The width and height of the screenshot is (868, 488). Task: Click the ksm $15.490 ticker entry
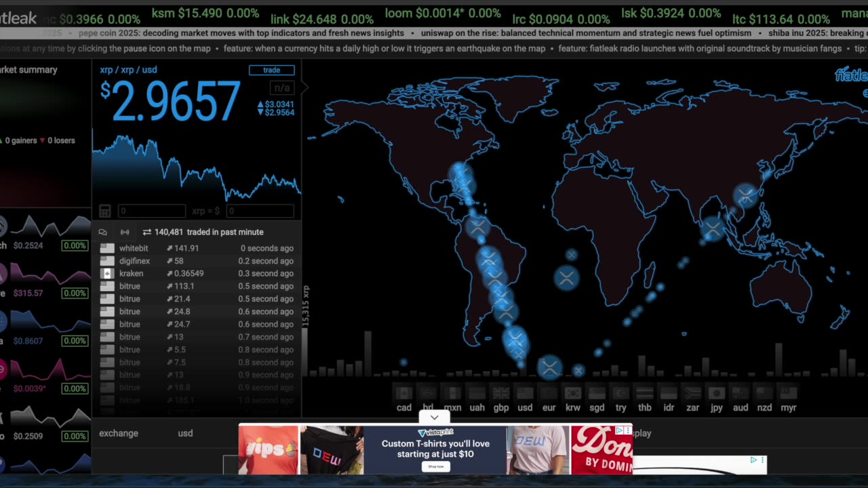pos(205,14)
